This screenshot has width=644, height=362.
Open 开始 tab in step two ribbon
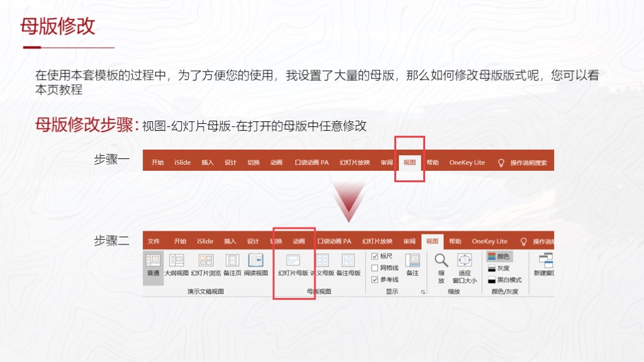(180, 241)
